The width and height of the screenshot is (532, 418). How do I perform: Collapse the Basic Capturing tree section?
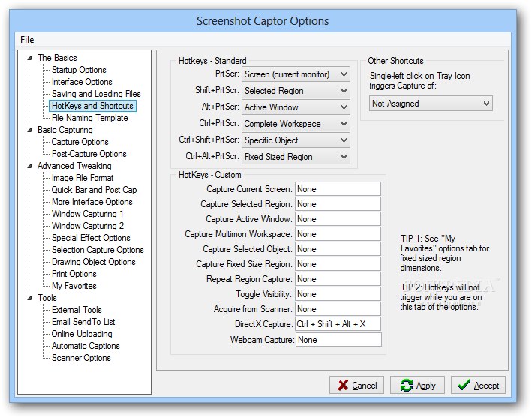coord(29,130)
